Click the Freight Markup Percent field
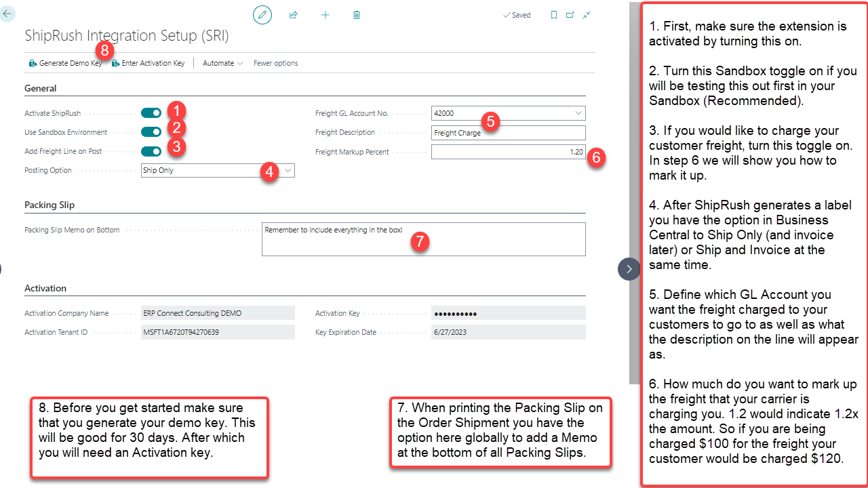The width and height of the screenshot is (868, 488). 509,152
